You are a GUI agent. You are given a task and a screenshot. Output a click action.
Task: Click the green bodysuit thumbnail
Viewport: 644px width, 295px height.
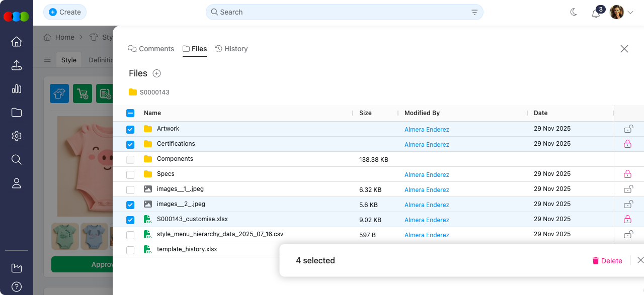(65, 236)
